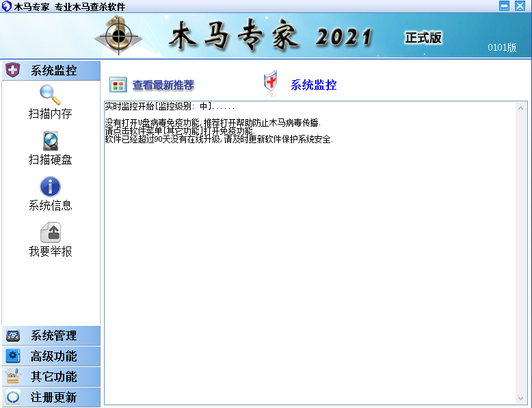
Task: Click the crosshair horse logo in banner
Action: [x=118, y=36]
